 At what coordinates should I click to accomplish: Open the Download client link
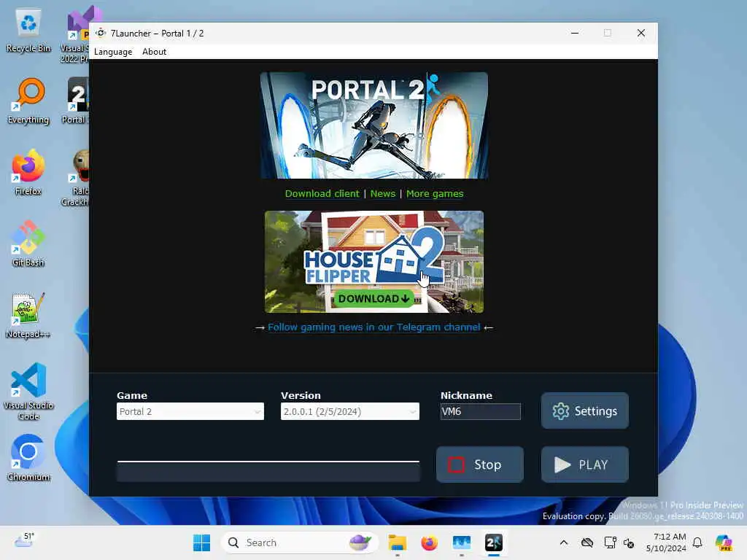pyautogui.click(x=322, y=194)
